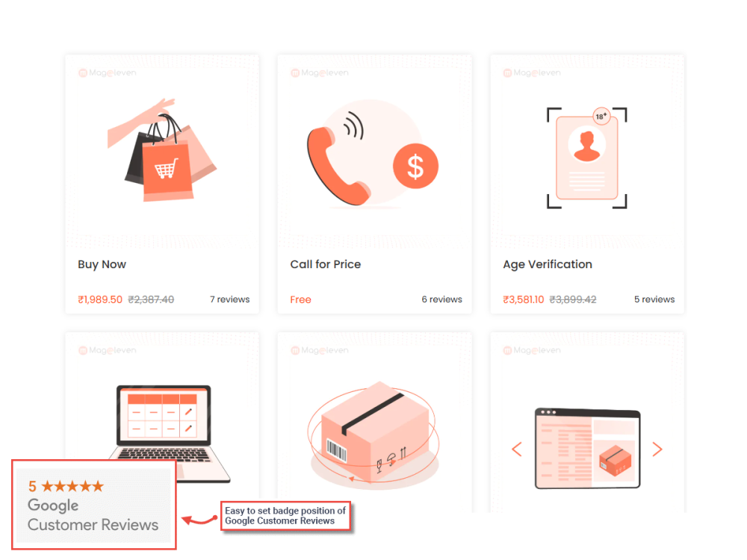
Task: Click the Google Customer Reviews badge
Action: (93, 505)
